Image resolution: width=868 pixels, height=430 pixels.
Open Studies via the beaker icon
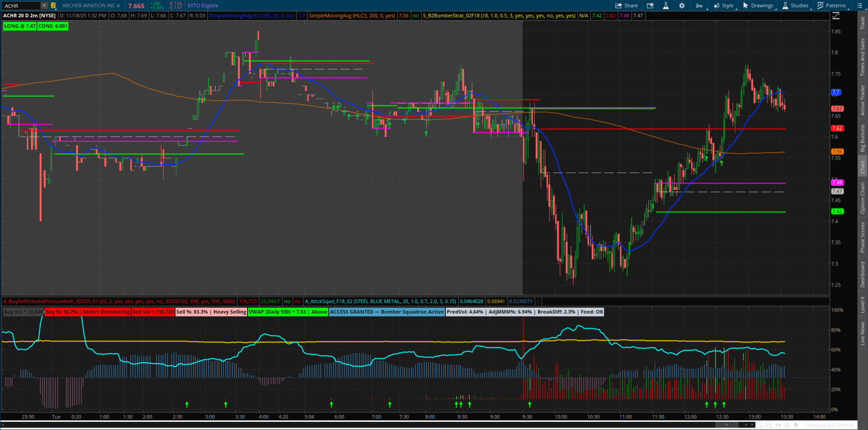[785, 5]
